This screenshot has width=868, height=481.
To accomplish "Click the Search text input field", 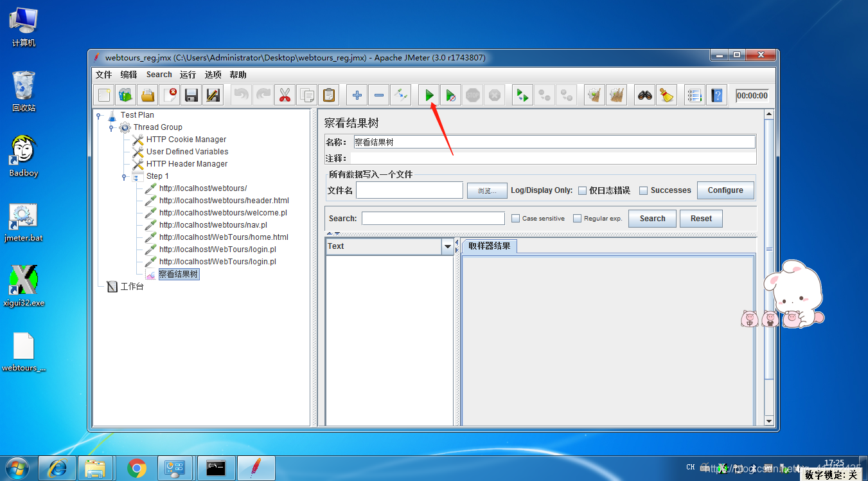I will pos(433,219).
